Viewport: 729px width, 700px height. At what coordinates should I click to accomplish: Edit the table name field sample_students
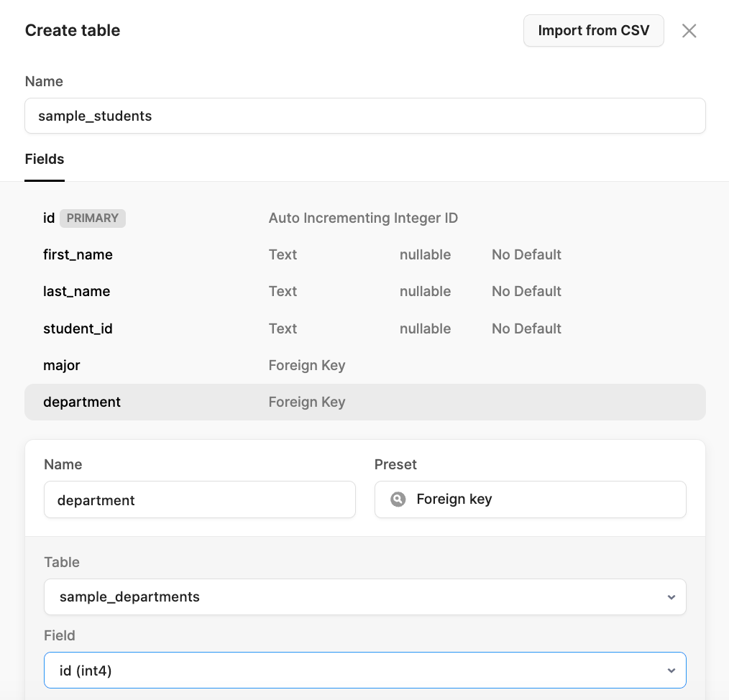coord(365,116)
